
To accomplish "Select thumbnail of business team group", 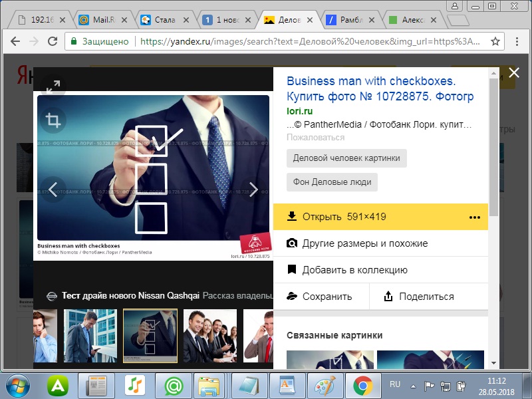I will [210, 336].
